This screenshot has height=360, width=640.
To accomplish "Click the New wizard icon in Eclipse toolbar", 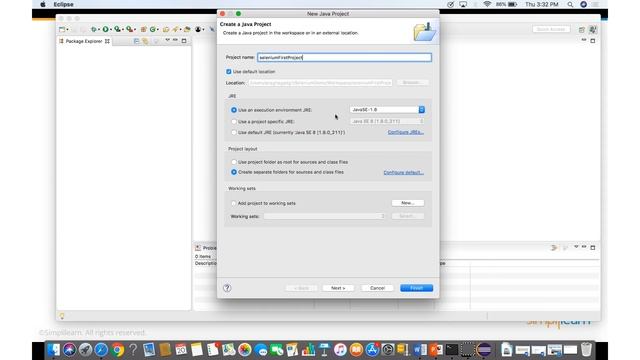I will point(62,29).
